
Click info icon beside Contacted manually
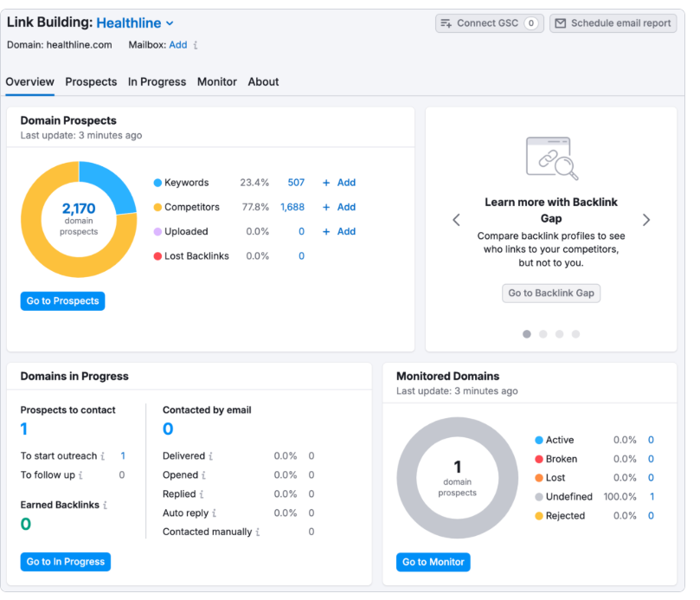[258, 532]
